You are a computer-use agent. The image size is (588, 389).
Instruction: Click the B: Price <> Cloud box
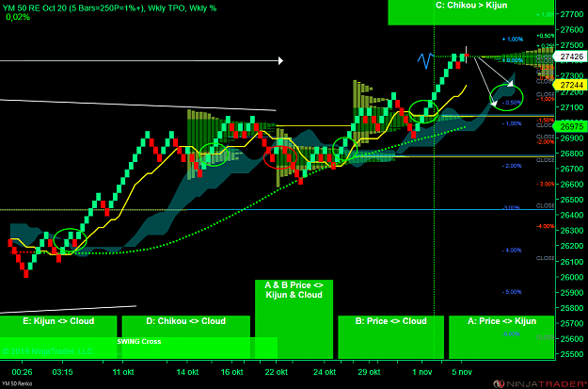click(390, 337)
